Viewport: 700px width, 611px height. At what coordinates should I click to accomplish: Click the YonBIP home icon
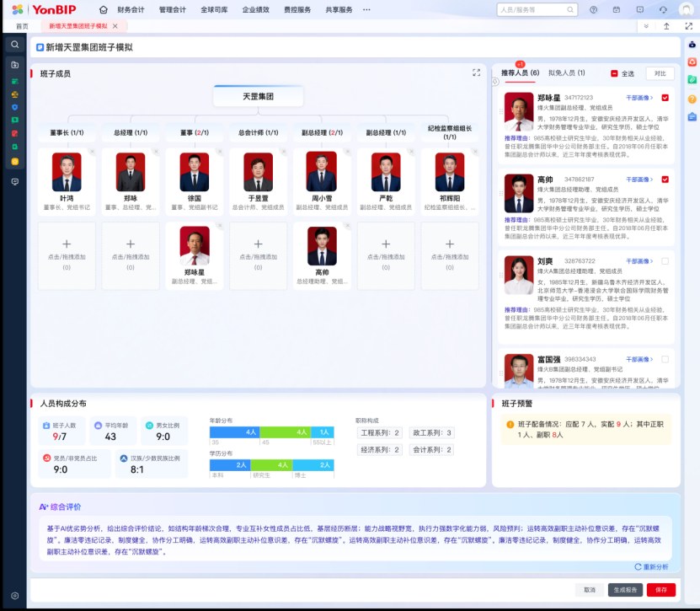[104, 9]
